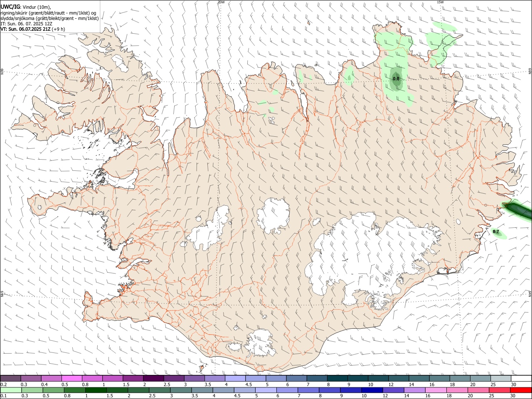The image size is (532, 399).
Task: Pick the pale grey 25 swatch in the top legend row
Action: [501, 378]
